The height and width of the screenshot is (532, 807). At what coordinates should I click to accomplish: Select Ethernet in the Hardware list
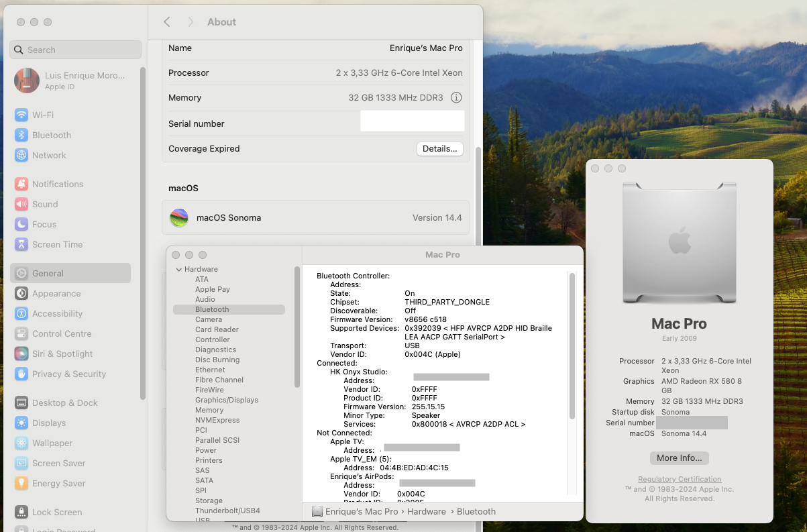click(210, 370)
